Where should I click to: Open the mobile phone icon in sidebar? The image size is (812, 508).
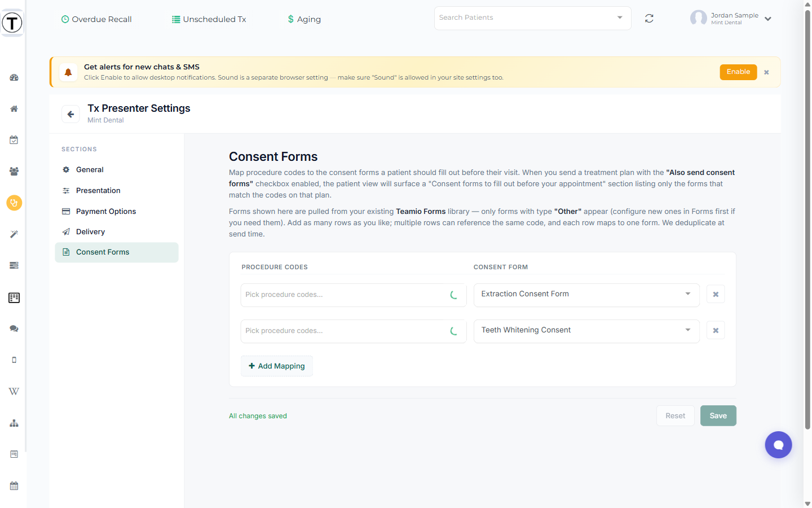click(14, 360)
